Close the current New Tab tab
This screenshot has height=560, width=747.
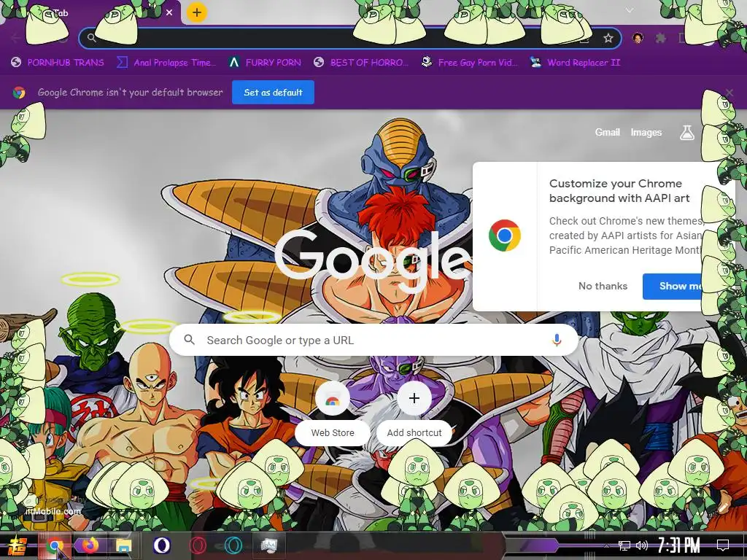point(169,13)
